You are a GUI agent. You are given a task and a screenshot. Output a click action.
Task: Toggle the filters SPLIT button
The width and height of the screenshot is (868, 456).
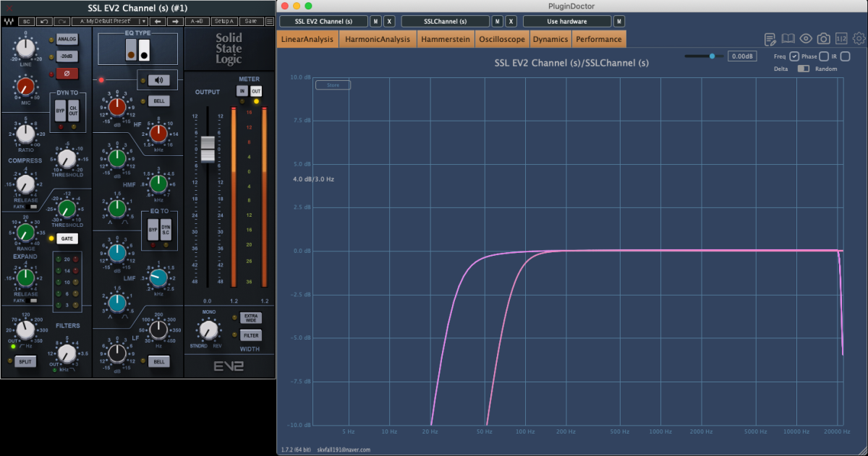click(25, 360)
